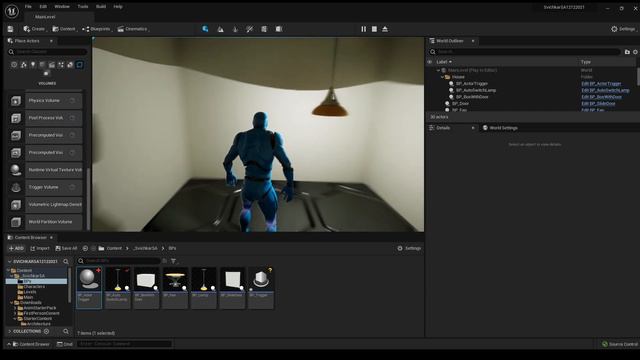
Task: Click Save All in Content Browser
Action: click(x=66, y=248)
